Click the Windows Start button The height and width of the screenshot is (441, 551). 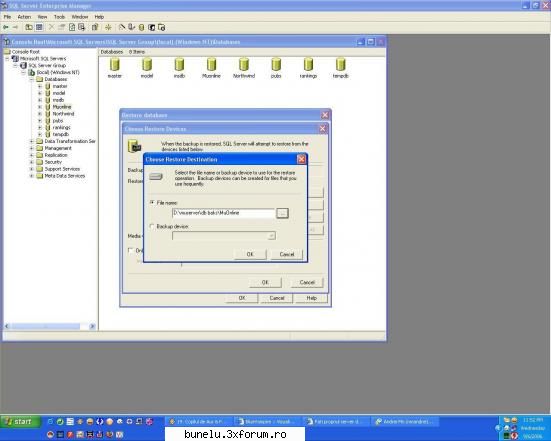click(x=20, y=421)
